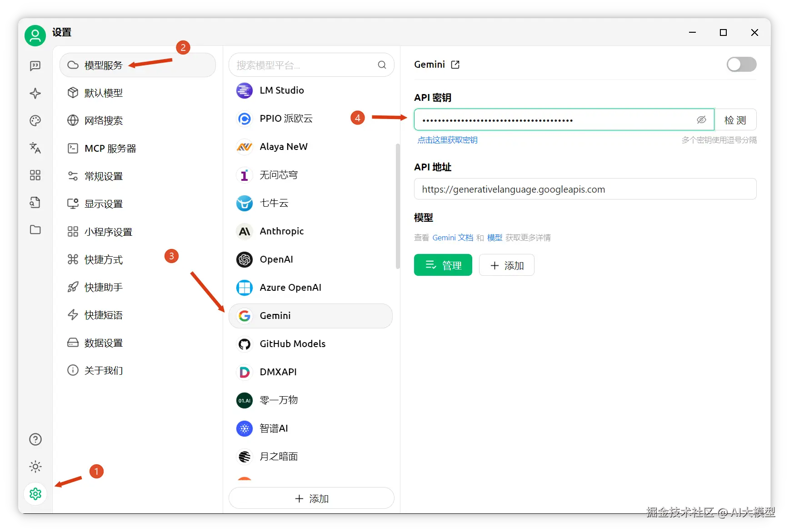Click the search magnifier icon

click(382, 65)
